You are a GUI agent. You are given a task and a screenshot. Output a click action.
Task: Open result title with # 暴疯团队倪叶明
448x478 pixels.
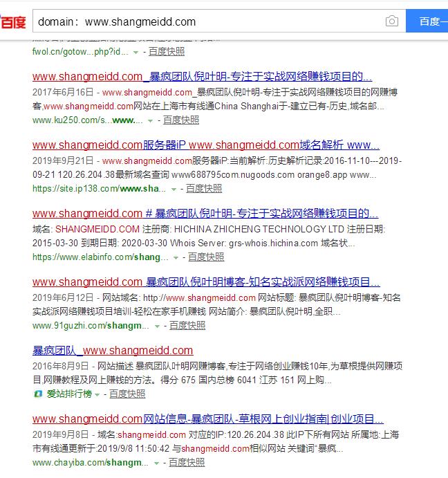click(205, 213)
